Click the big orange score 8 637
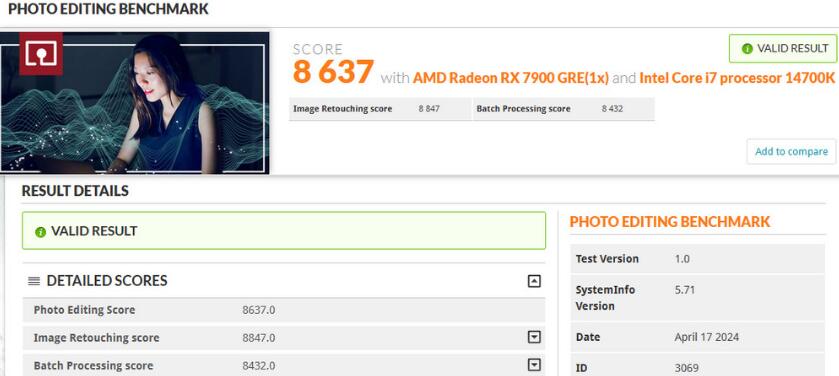The image size is (839, 376). tap(333, 72)
